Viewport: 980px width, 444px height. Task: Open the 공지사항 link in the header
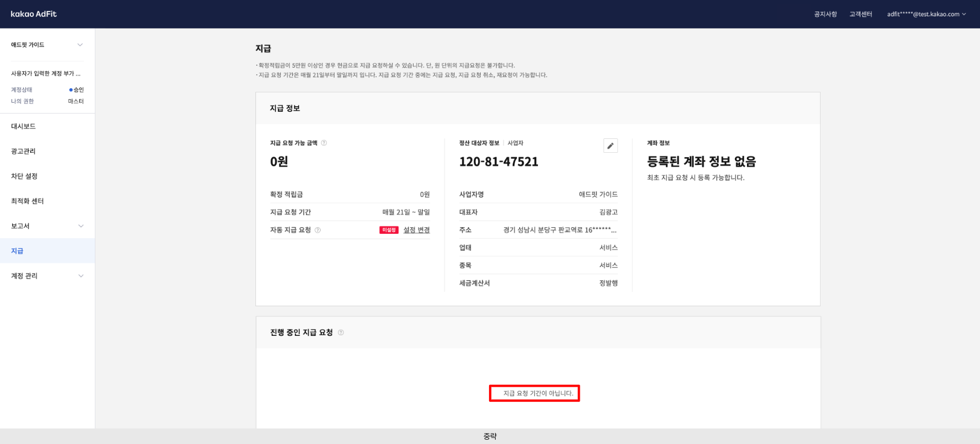[825, 14]
